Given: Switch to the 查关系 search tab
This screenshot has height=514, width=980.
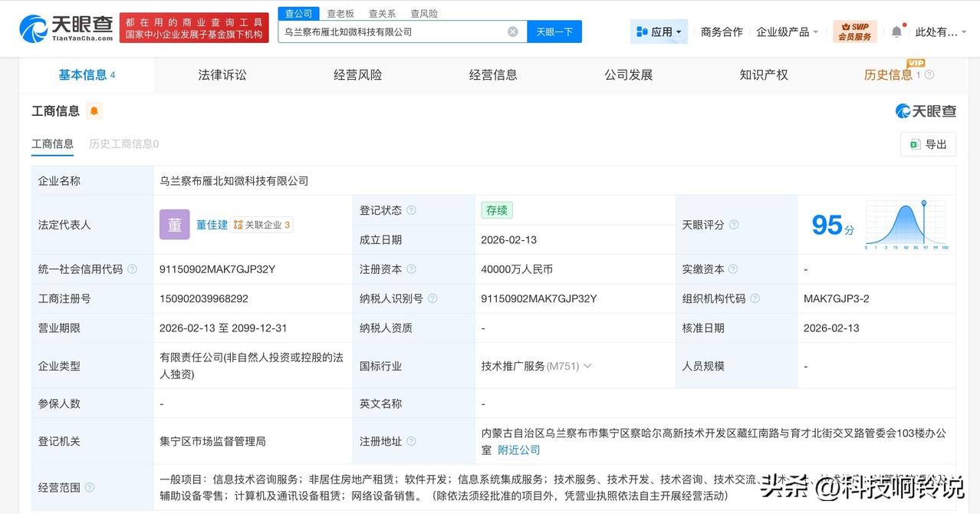Looking at the screenshot, I should [382, 14].
